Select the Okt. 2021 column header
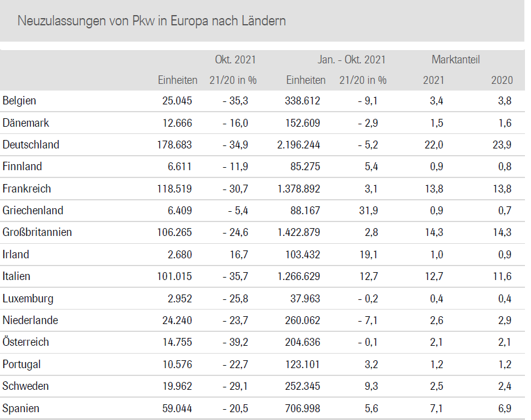The height and width of the screenshot is (420, 531). click(x=235, y=60)
